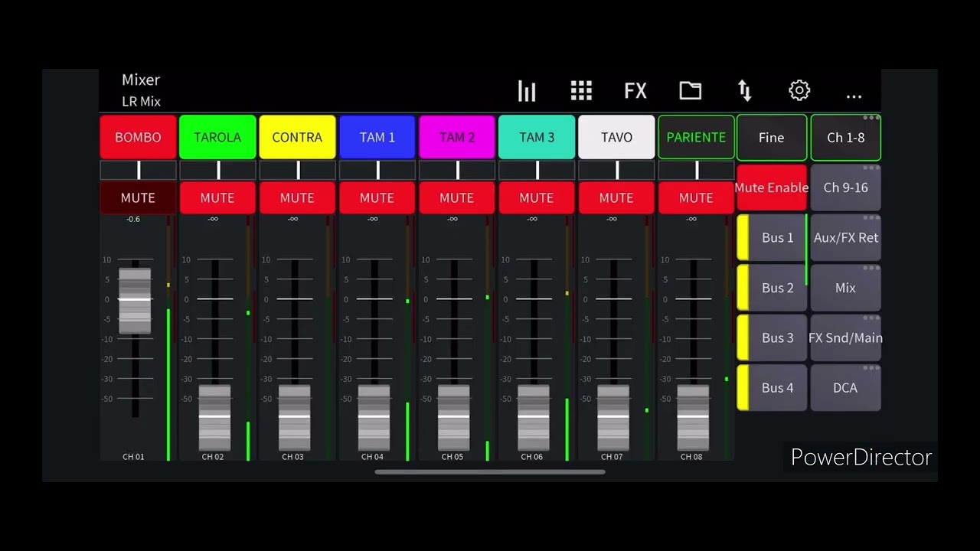Open the FX section
The width and height of the screenshot is (980, 551).
[635, 91]
